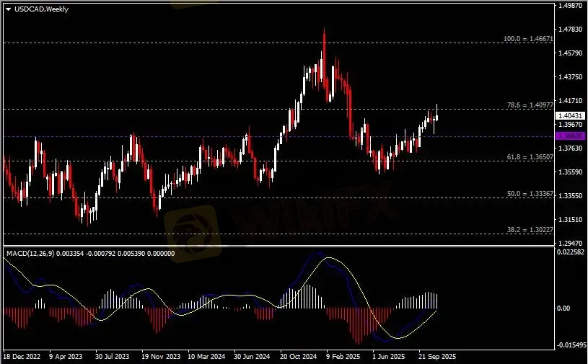Click the 30 Jul 2023 date marker
Screen dimensions: 588x364
tap(111, 357)
